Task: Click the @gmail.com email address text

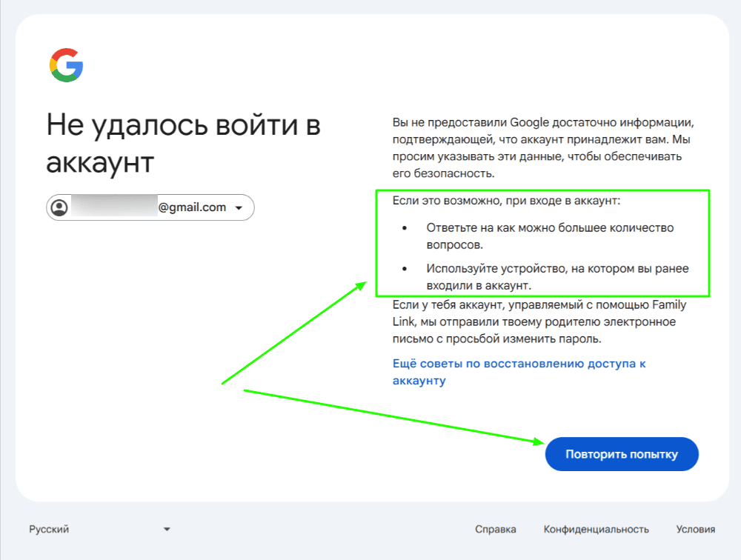Action: click(x=192, y=207)
